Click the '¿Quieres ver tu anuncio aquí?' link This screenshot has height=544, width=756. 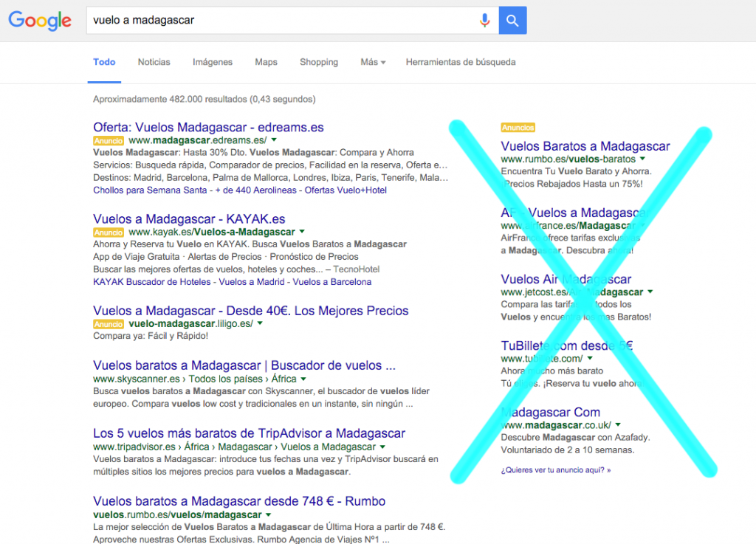553,468
